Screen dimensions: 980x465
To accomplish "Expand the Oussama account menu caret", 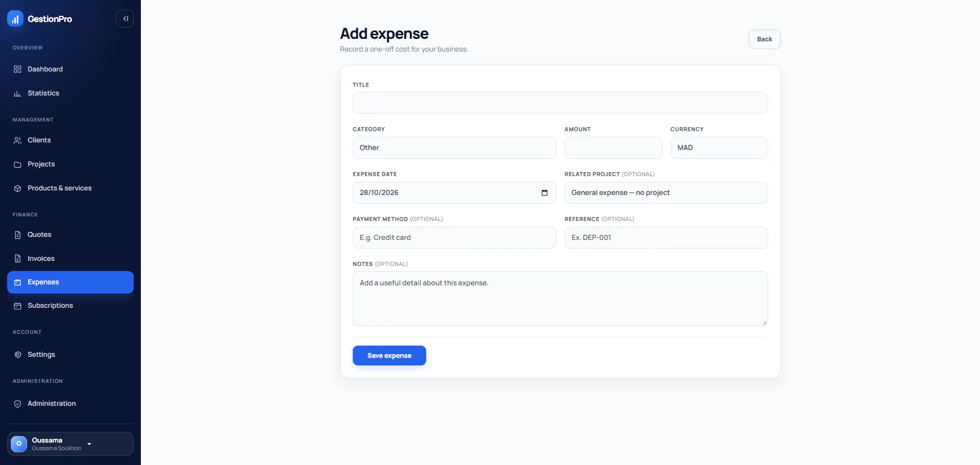I will pos(89,444).
